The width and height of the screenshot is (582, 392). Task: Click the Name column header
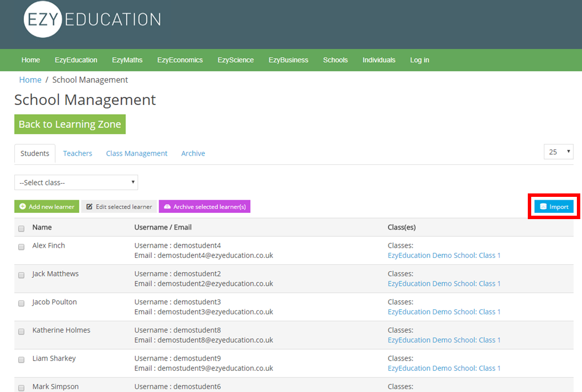(42, 227)
